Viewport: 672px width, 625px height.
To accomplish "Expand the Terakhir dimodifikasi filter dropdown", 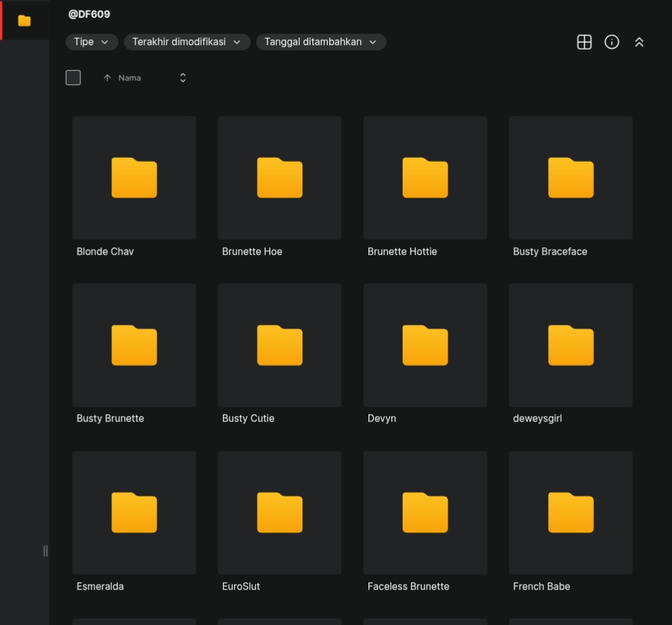I will [187, 42].
